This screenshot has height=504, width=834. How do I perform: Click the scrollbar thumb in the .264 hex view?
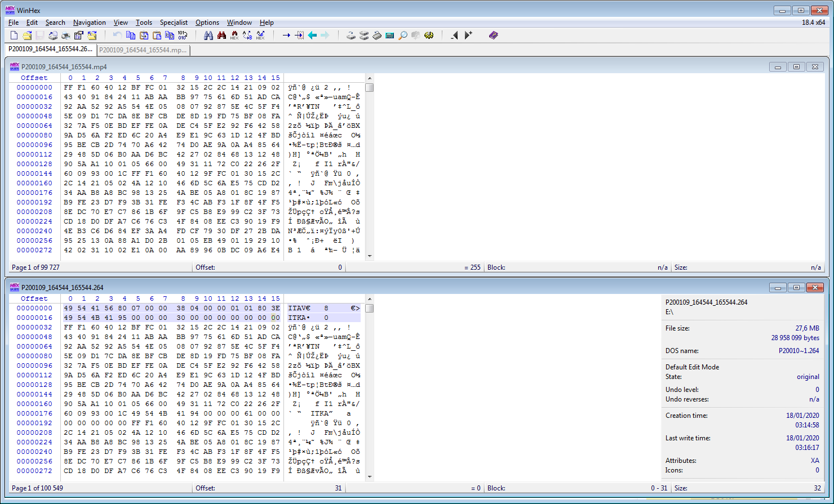(370, 309)
